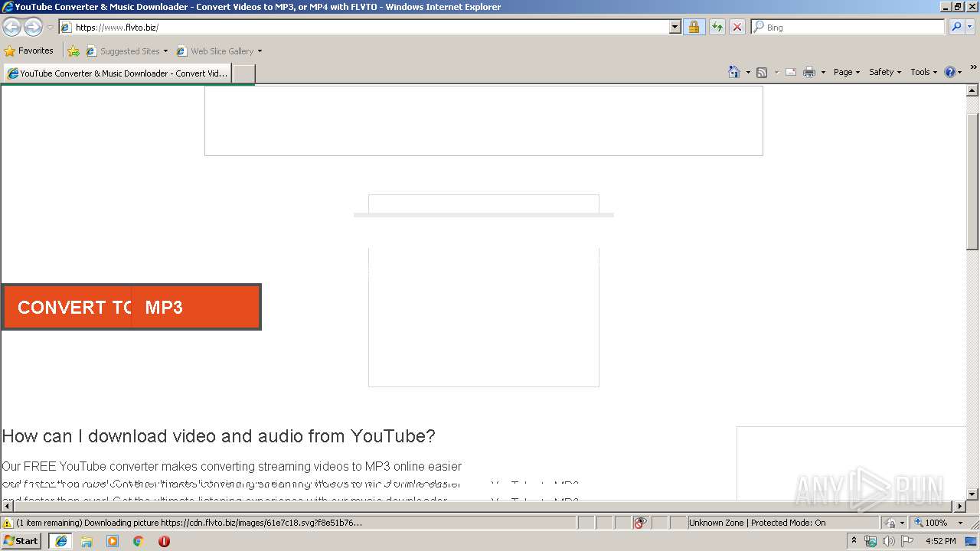The height and width of the screenshot is (551, 980).
Task: Click the security lock icon
Action: pos(694,27)
